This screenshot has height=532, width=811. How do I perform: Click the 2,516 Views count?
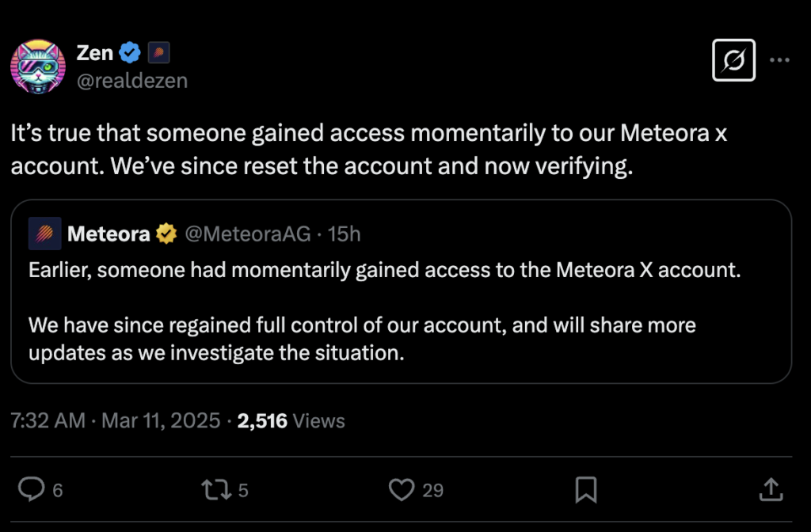pyautogui.click(x=291, y=421)
